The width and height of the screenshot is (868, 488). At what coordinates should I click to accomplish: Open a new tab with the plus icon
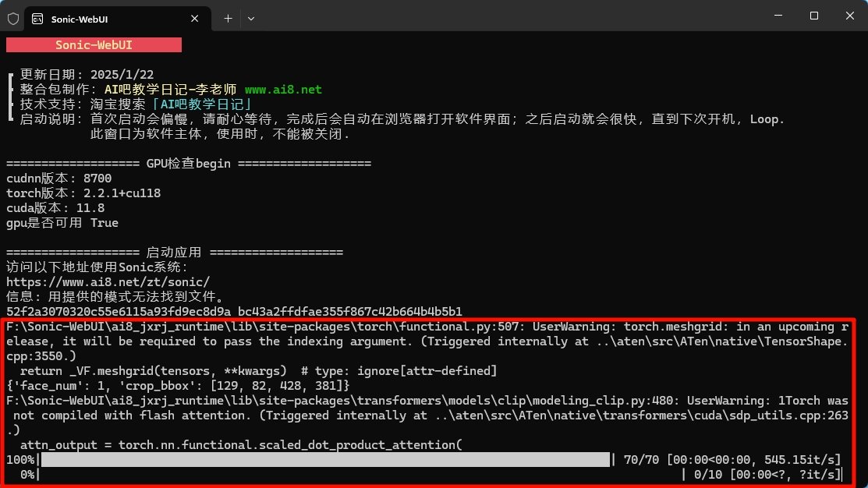[227, 18]
